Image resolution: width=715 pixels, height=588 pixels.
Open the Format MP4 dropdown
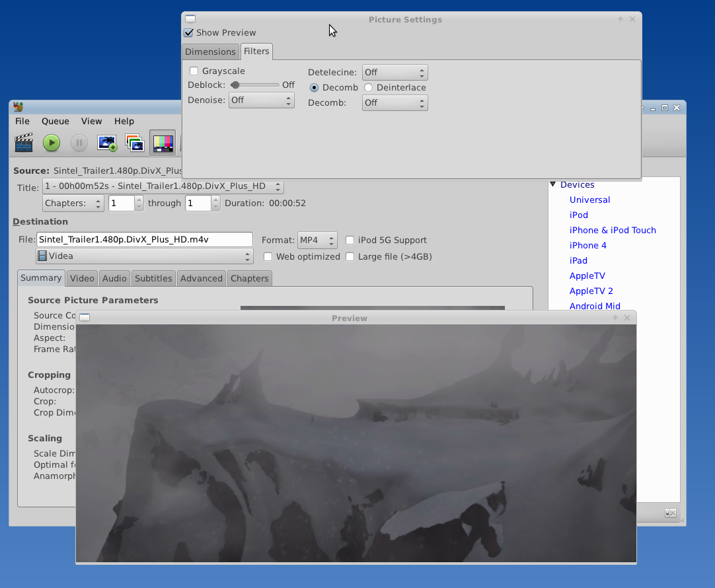[317, 240]
